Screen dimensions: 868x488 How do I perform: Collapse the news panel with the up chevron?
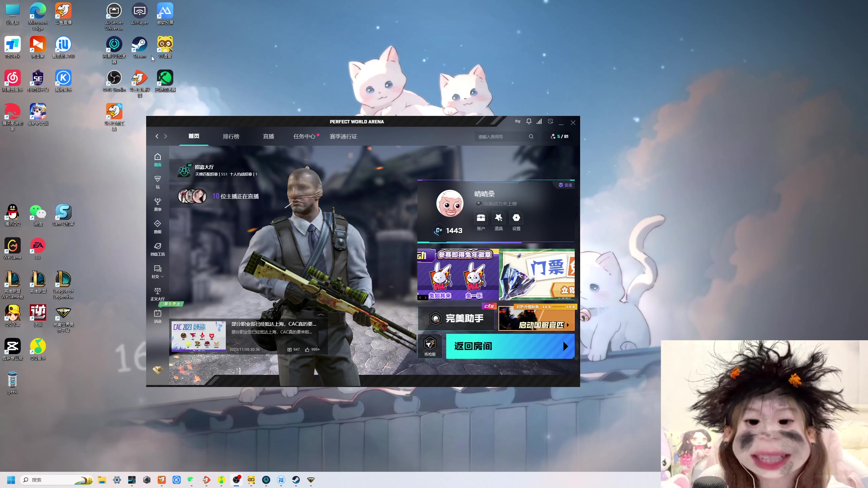pyautogui.click(x=321, y=314)
